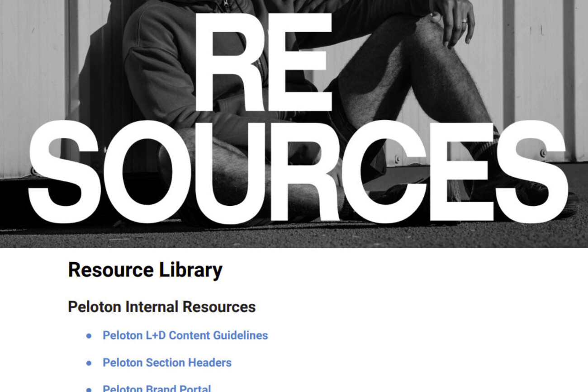Image resolution: width=588 pixels, height=392 pixels.
Task: Click the Resource Library heading
Action: coord(145,270)
